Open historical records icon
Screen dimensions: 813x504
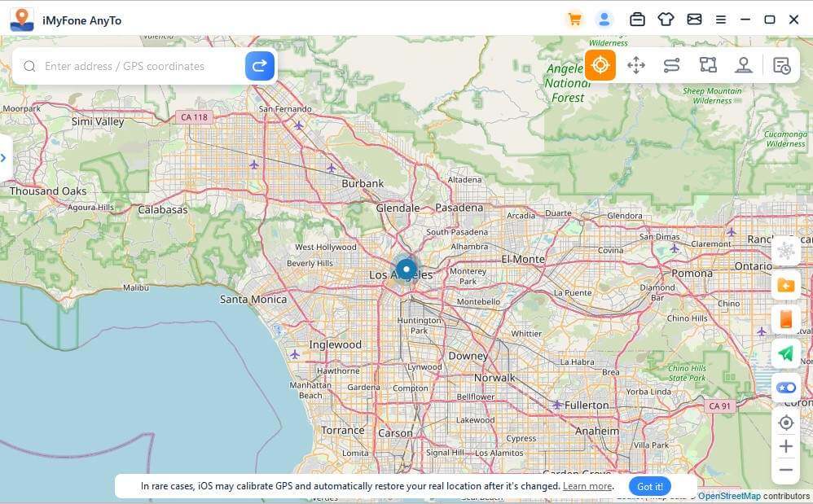click(781, 66)
